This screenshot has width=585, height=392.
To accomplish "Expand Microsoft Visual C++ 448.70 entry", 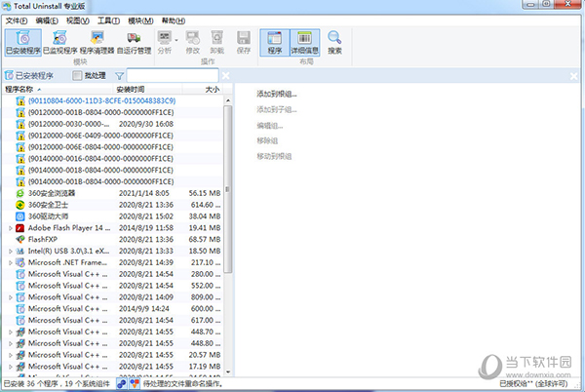I will pyautogui.click(x=11, y=332).
